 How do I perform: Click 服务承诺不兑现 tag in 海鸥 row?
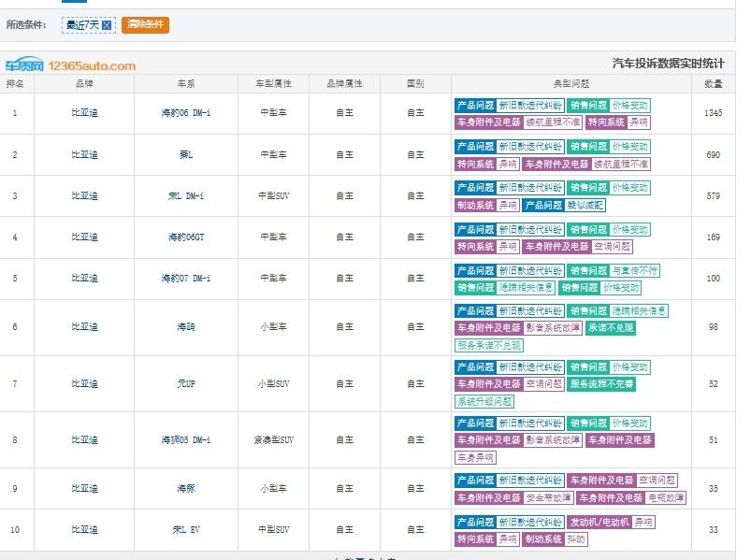coord(488,345)
